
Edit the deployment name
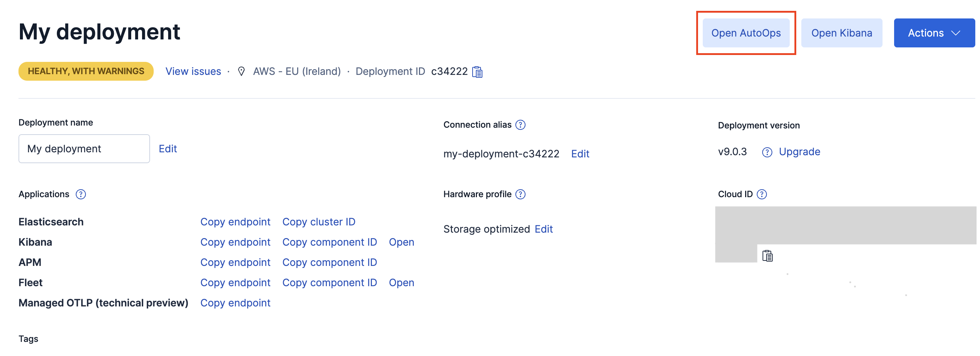tap(168, 149)
